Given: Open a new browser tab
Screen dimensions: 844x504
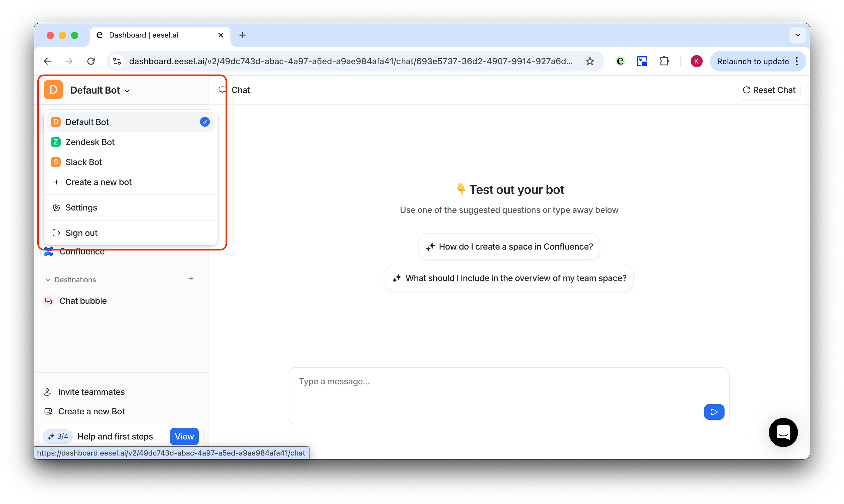Looking at the screenshot, I should pos(242,35).
